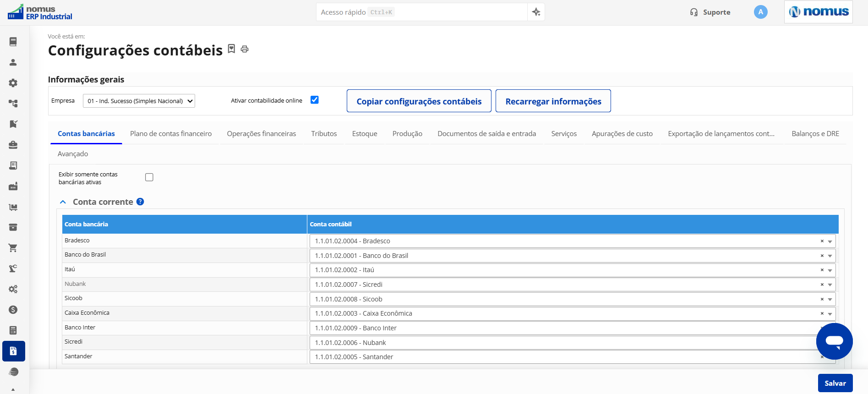Switch to Operações financeiras tab

point(262,134)
